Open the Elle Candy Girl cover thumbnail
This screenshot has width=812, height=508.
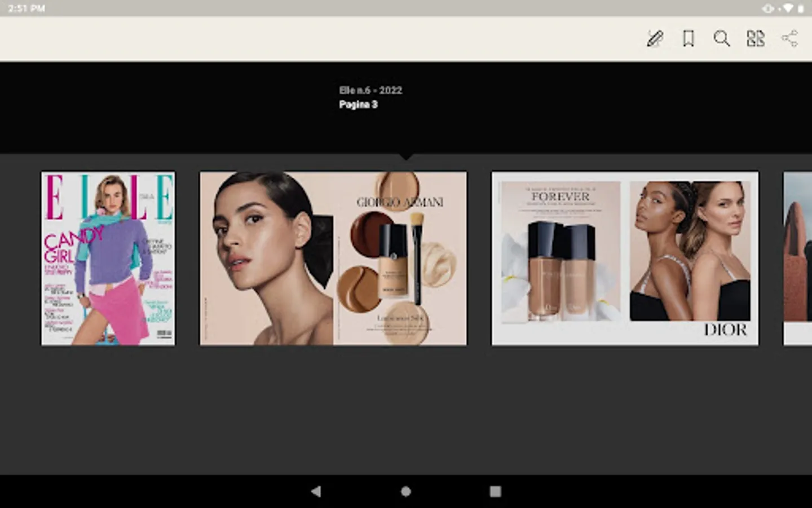(x=108, y=259)
